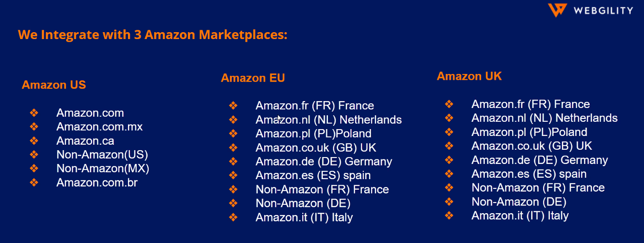
Task: Click Amazon.ca in the US list
Action: click(x=85, y=141)
